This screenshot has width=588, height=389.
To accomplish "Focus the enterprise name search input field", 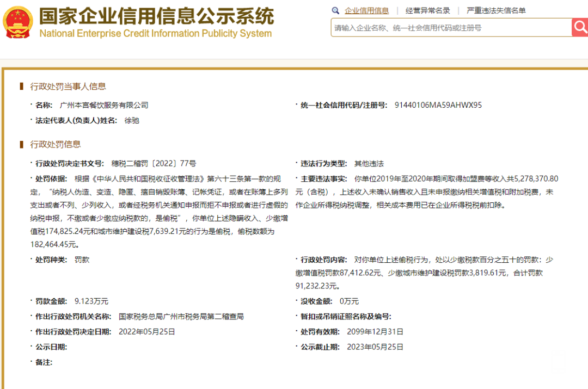I will pos(451,28).
